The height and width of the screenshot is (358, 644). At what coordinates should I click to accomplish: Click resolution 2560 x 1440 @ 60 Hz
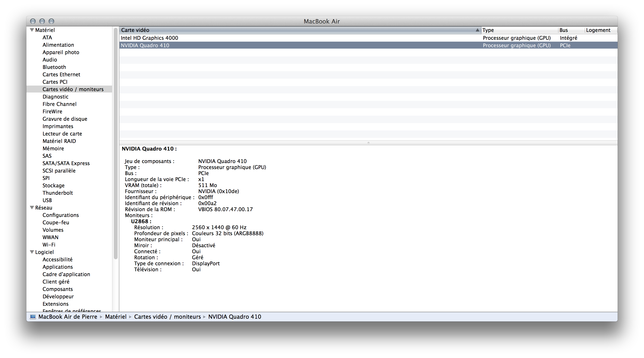[x=219, y=227]
